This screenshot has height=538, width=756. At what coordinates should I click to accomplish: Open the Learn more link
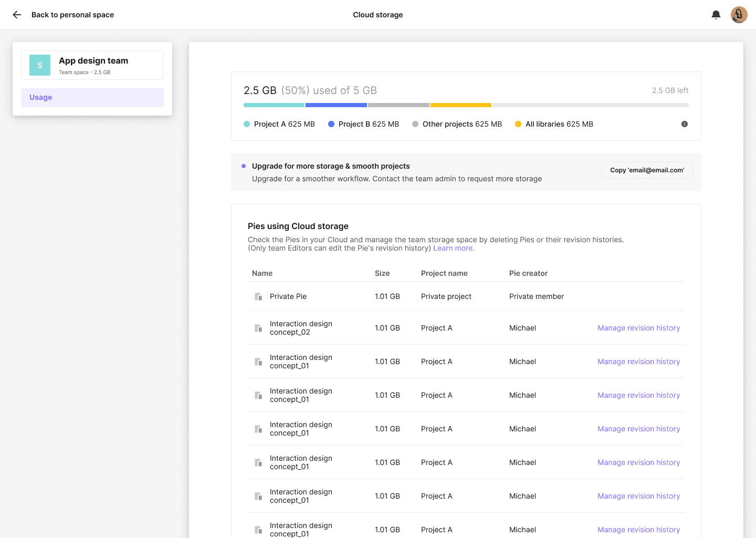coord(453,247)
